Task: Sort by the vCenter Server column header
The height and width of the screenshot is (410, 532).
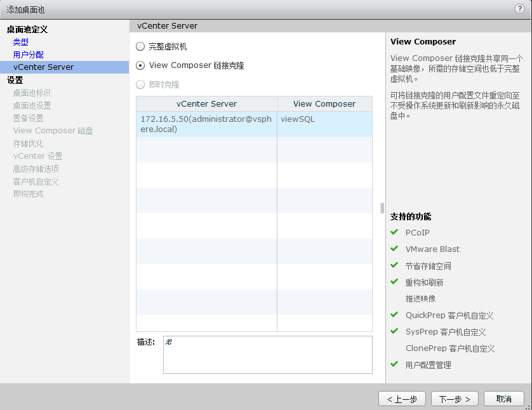Action: click(x=206, y=104)
